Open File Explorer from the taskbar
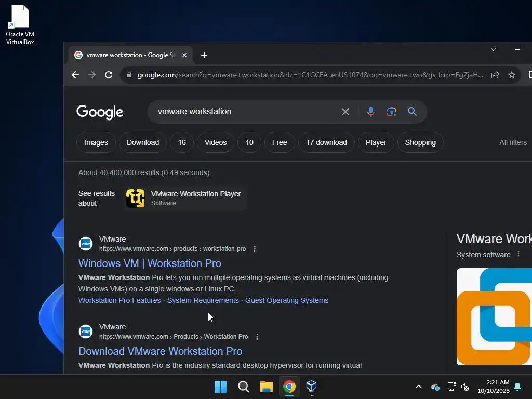The image size is (532, 399). (267, 387)
